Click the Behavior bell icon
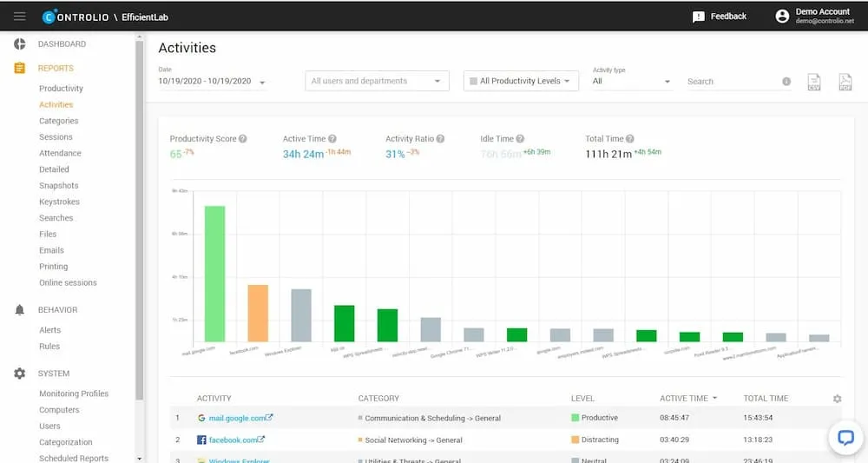Viewport: 868px width, 463px height. coord(20,309)
